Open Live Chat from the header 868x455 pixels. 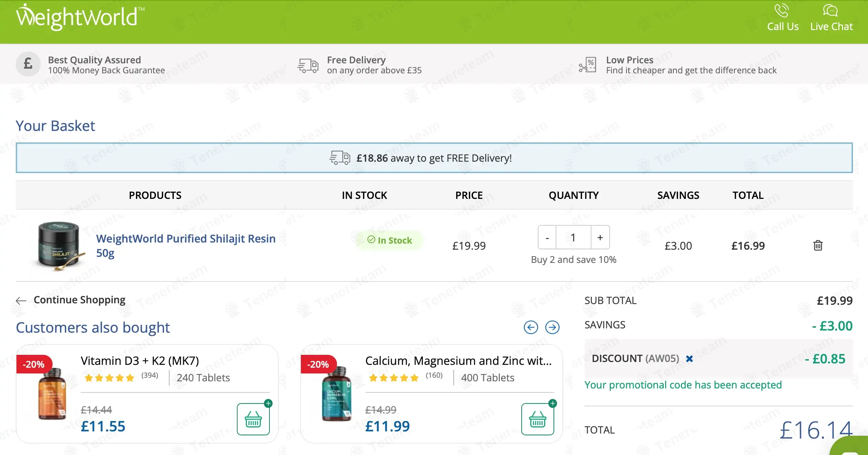coord(831,11)
